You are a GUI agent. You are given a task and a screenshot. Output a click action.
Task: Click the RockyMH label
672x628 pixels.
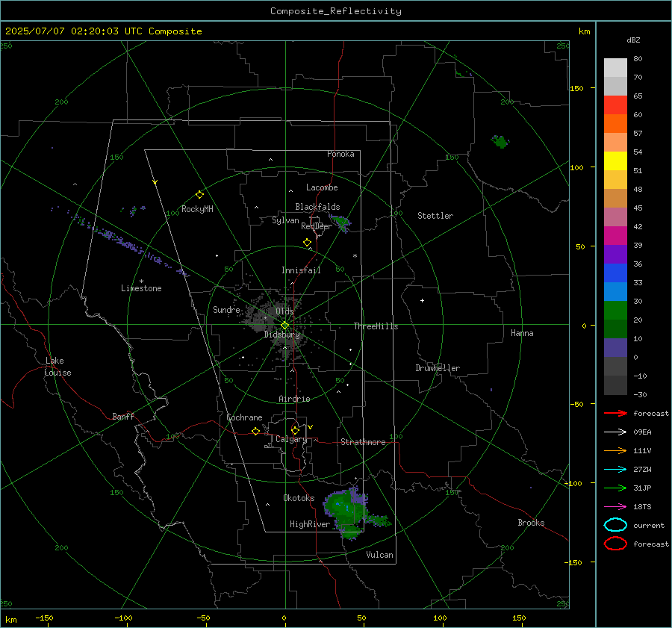(197, 209)
